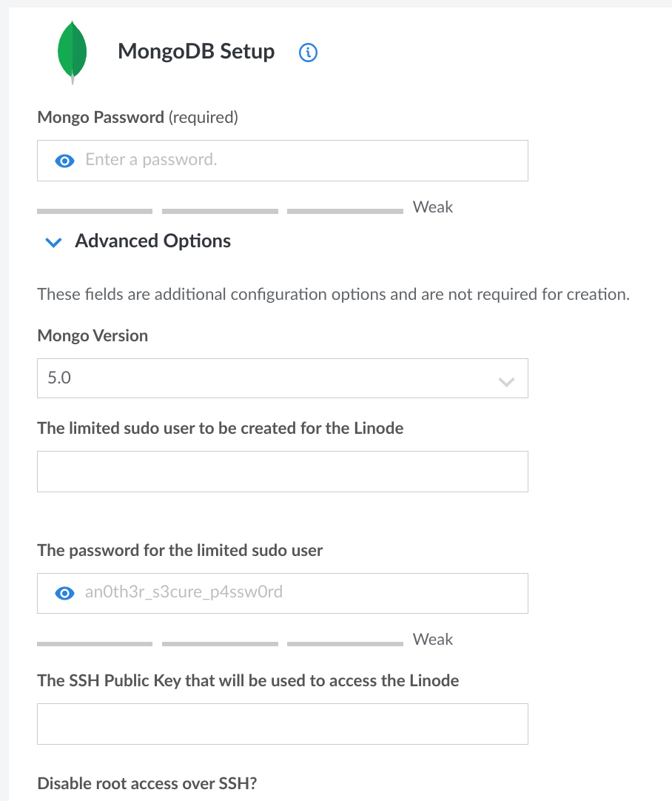Viewport: 672px width, 801px height.
Task: Click the SSH Public Key input box
Action: click(282, 723)
